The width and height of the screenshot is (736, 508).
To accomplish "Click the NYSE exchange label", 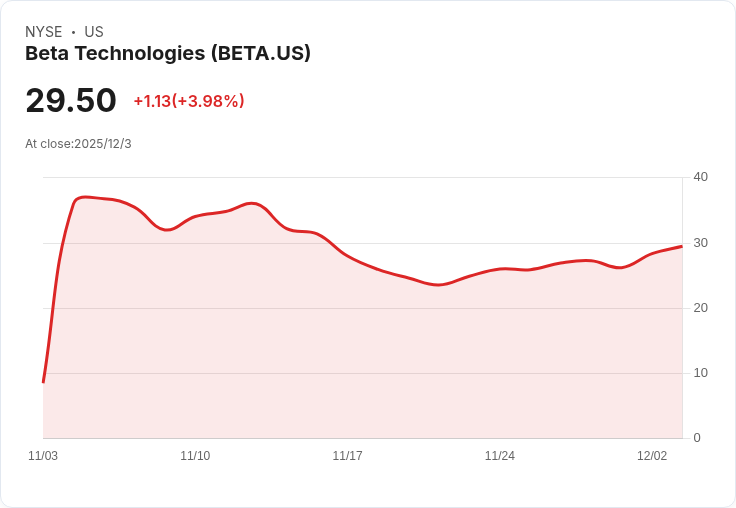I will pyautogui.click(x=44, y=32).
